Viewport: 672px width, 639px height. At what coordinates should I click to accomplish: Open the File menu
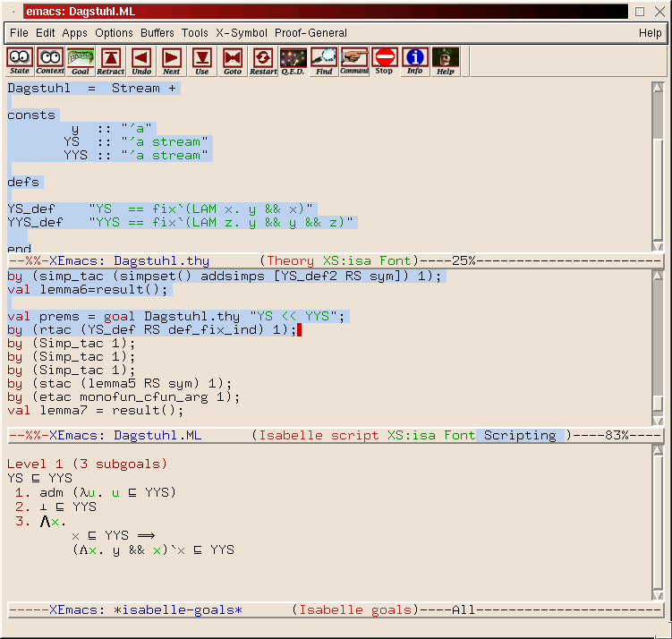(19, 33)
